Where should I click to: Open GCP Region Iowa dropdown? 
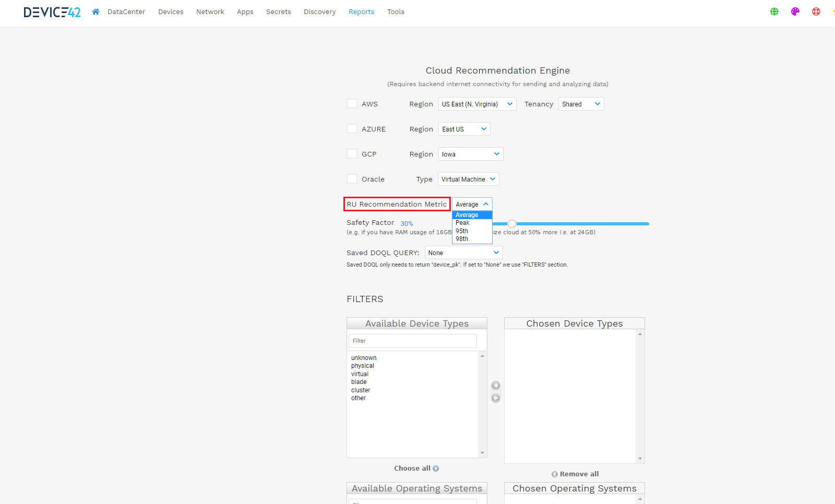pos(471,154)
